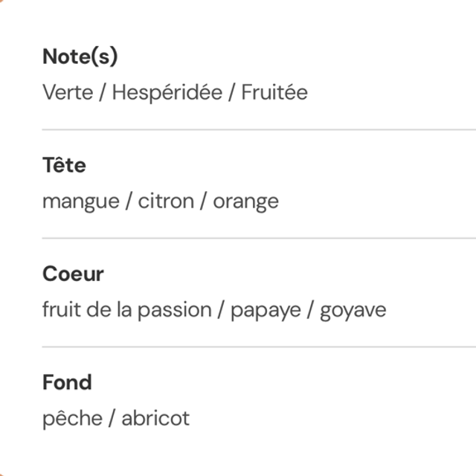Click the slash between pêche and abricot
The height and width of the screenshot is (476, 476).
click(x=112, y=418)
